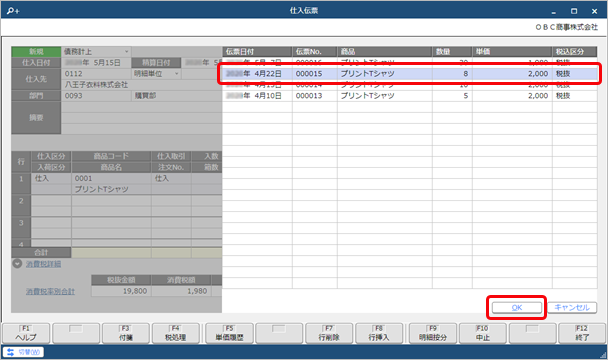Open the 消費税詳細 link

point(43,264)
